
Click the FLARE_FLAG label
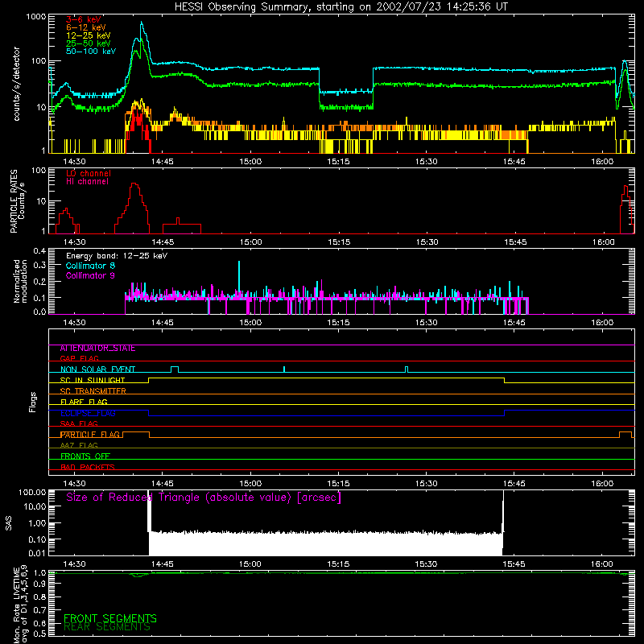84,402
